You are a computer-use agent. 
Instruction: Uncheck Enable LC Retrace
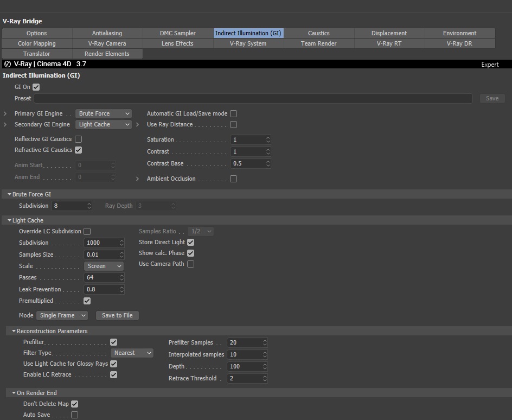pyautogui.click(x=114, y=374)
